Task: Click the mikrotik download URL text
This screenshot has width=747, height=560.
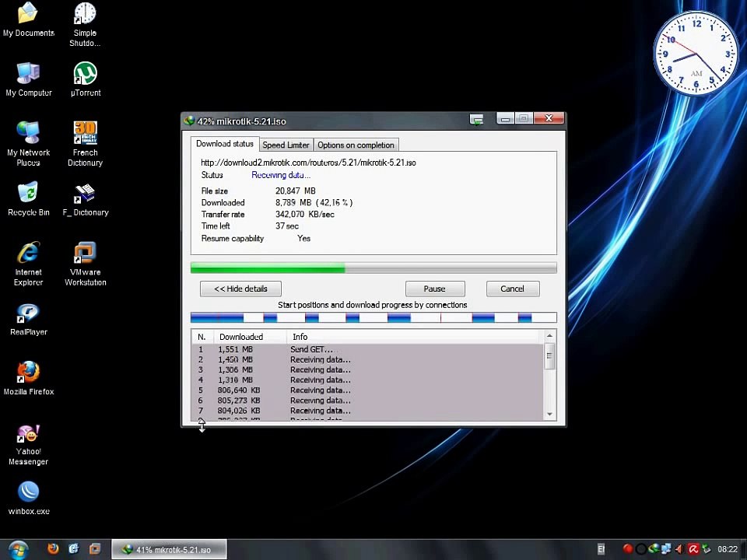Action: pyautogui.click(x=308, y=163)
